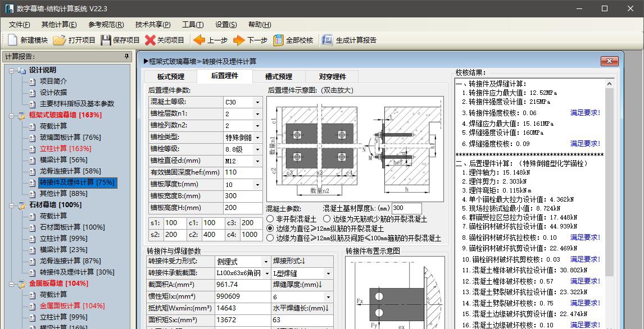Run 全部校核 check icon
Image resolution: width=644 pixels, height=329 pixels.
tap(279, 40)
